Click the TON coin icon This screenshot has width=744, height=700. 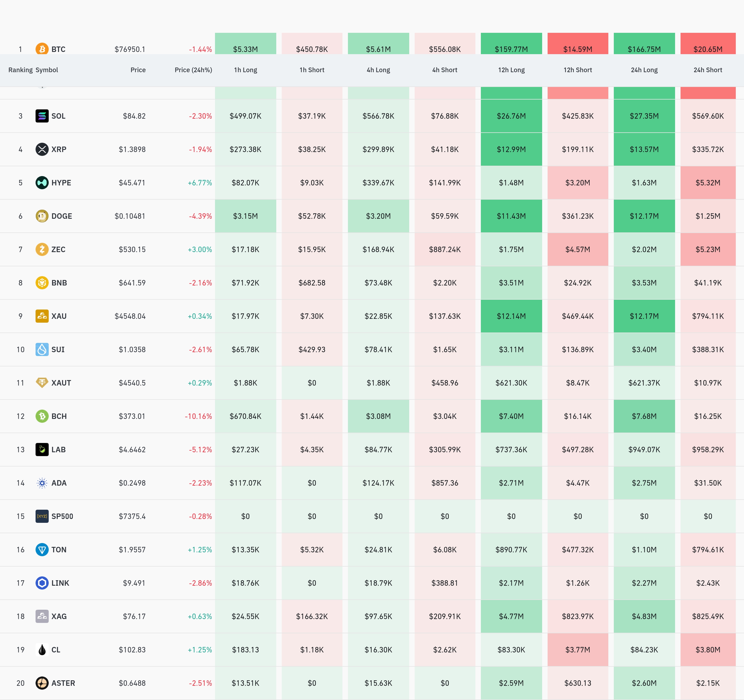pos(42,550)
